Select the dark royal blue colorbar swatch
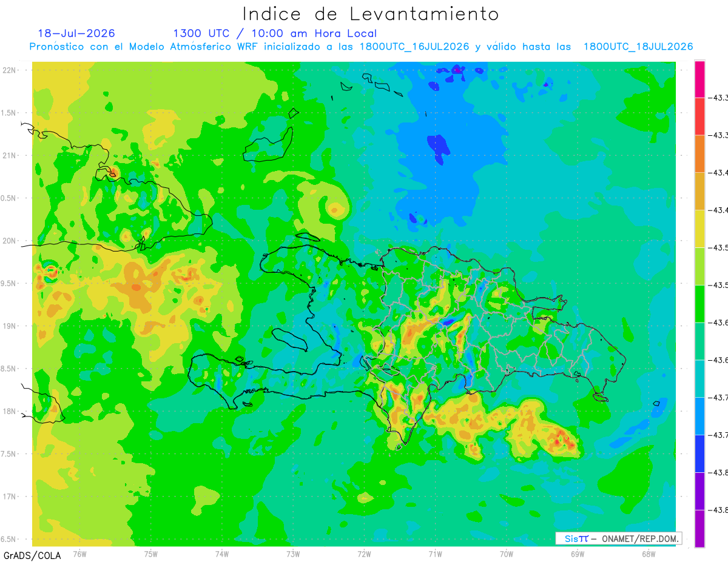The height and width of the screenshot is (562, 728). (699, 453)
